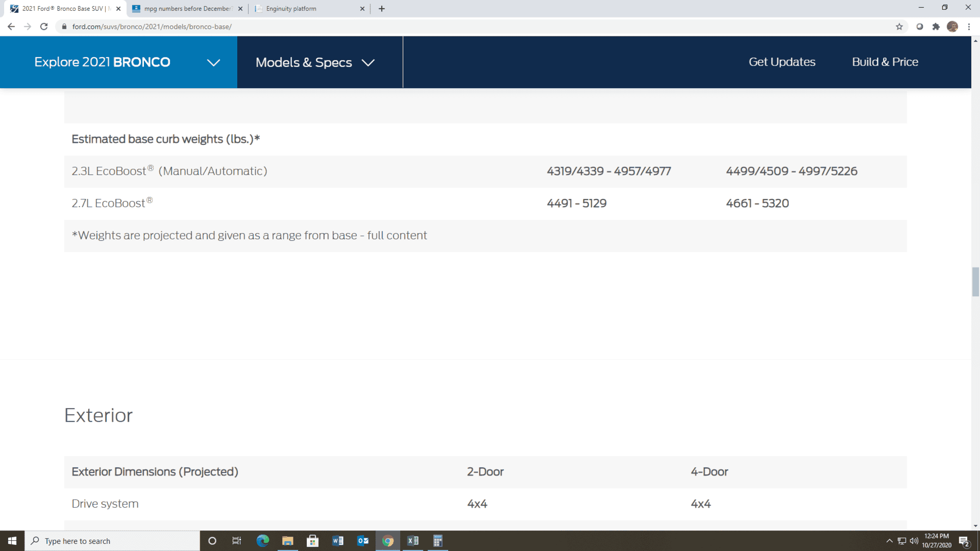Open Task View on the taskbar
This screenshot has height=551, width=980.
tap(237, 541)
